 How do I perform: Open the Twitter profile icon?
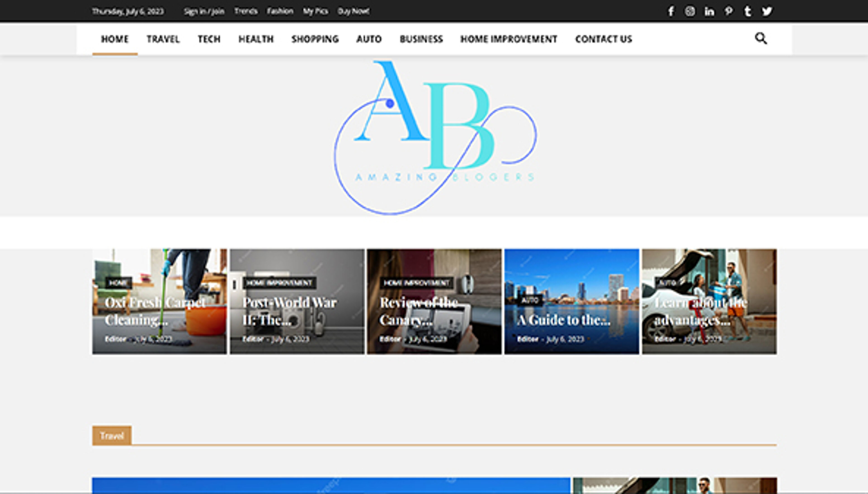tap(767, 11)
